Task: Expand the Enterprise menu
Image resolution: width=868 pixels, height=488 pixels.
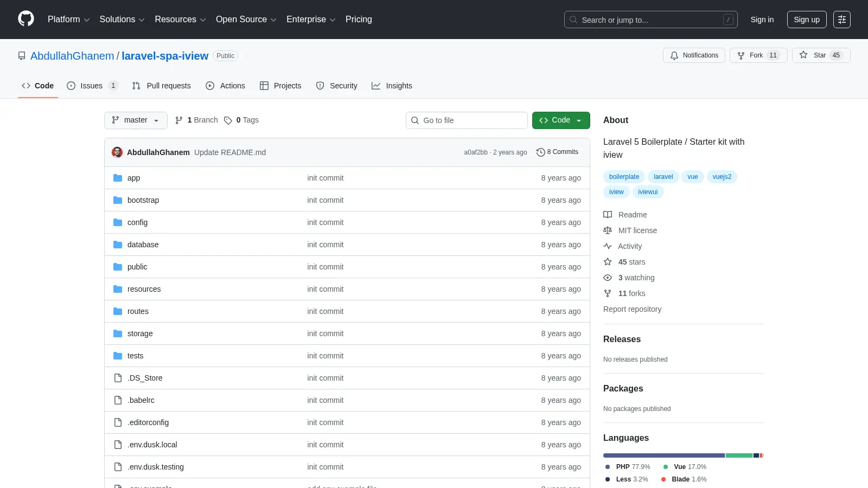Action: pos(311,20)
